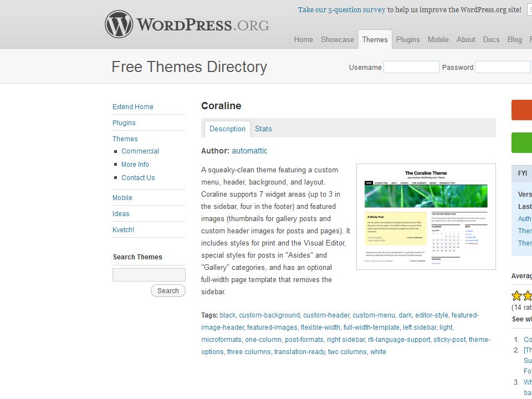Click the first yellow rating star

516,296
